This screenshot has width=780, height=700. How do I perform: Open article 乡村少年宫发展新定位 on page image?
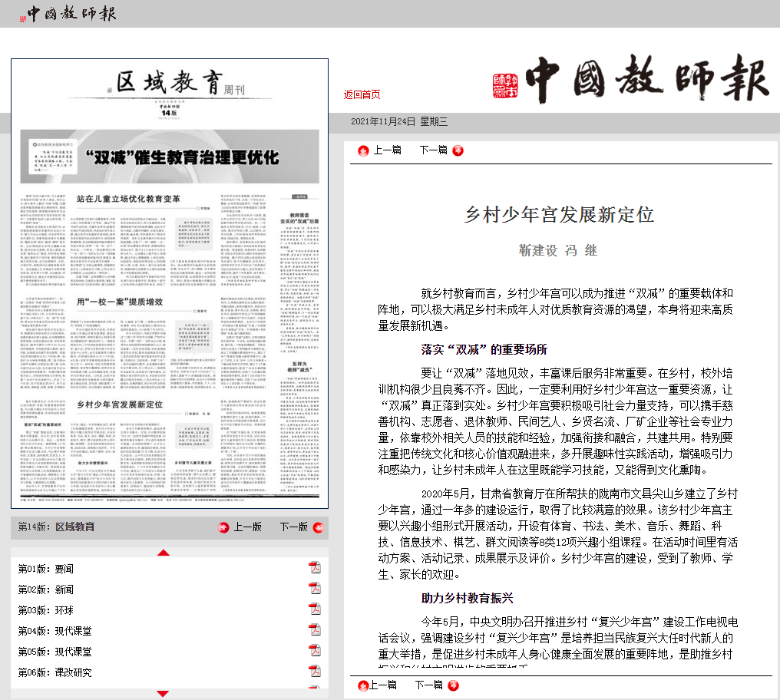[120, 405]
